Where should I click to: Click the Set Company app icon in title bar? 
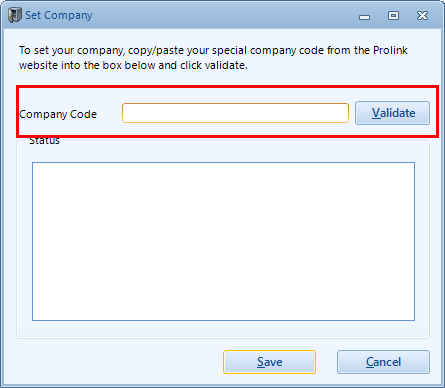tap(14, 15)
